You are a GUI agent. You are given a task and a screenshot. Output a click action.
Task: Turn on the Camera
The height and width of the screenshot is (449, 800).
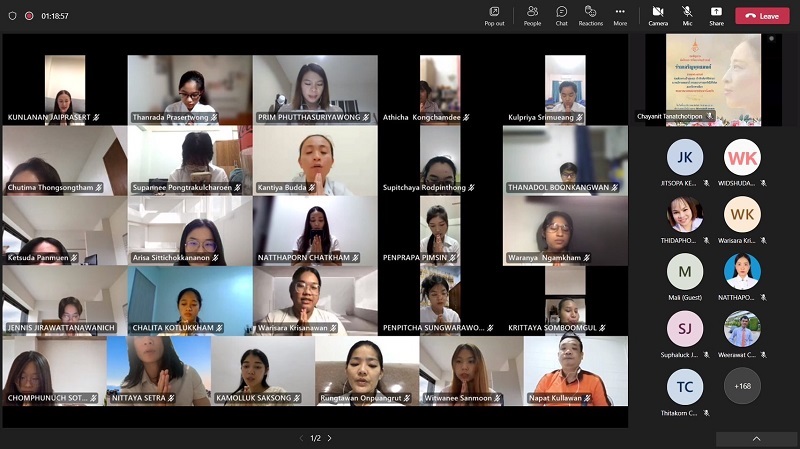[x=658, y=14]
